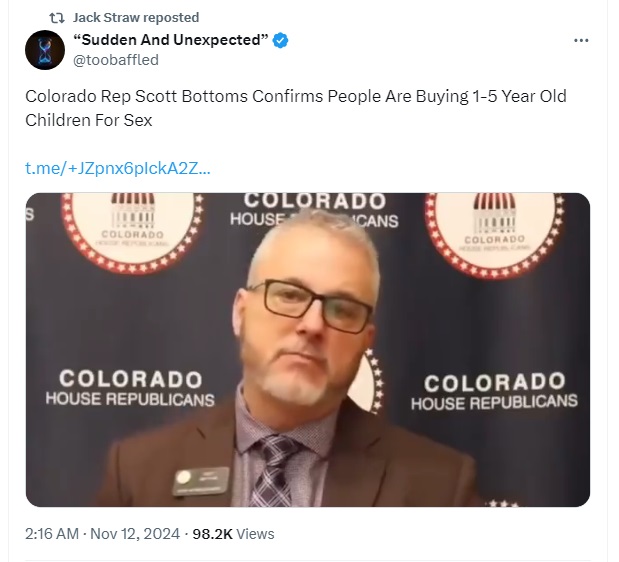Follow the t.me/+JZpnx6pIckA2Z link

coord(118,168)
